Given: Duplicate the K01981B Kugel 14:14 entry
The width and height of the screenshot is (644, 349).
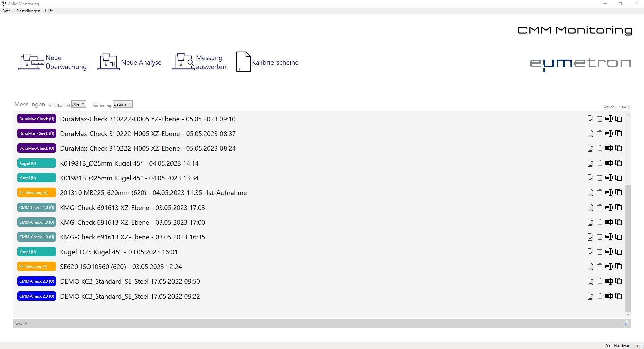Looking at the screenshot, I should (618, 163).
